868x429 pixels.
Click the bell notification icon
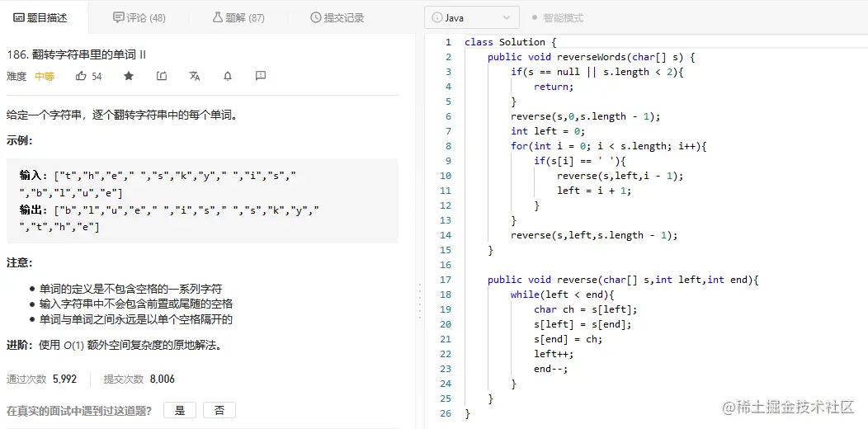pyautogui.click(x=228, y=76)
